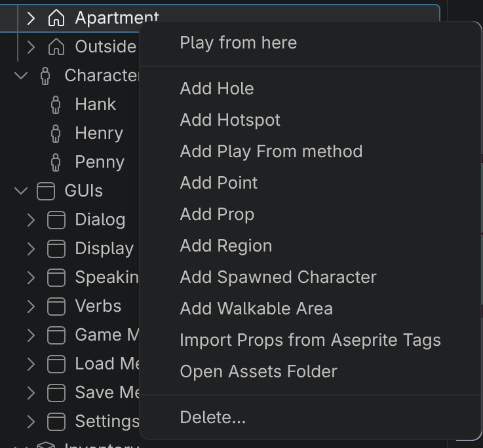Select the Display GUI row

[x=70, y=248]
